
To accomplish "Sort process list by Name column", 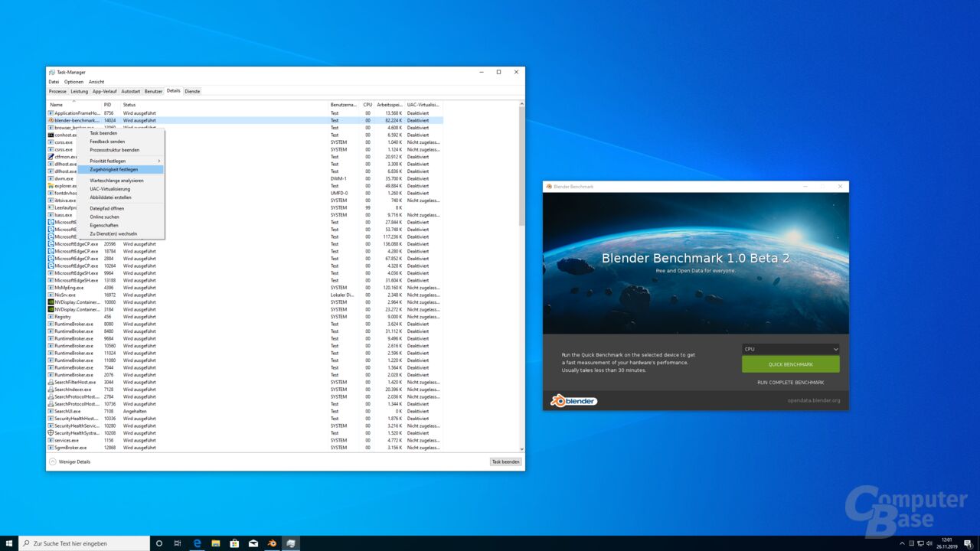I will coord(74,105).
